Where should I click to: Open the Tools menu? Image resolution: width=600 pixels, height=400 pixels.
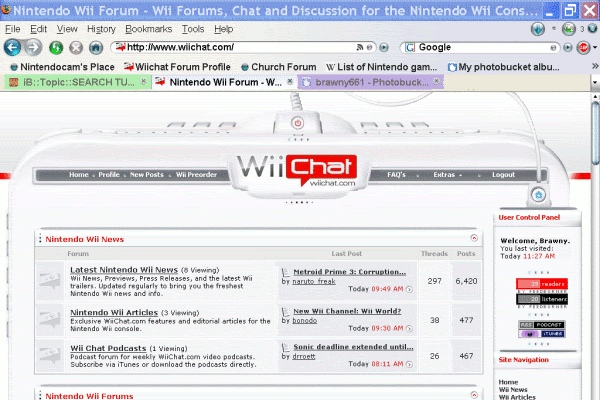pyautogui.click(x=193, y=29)
